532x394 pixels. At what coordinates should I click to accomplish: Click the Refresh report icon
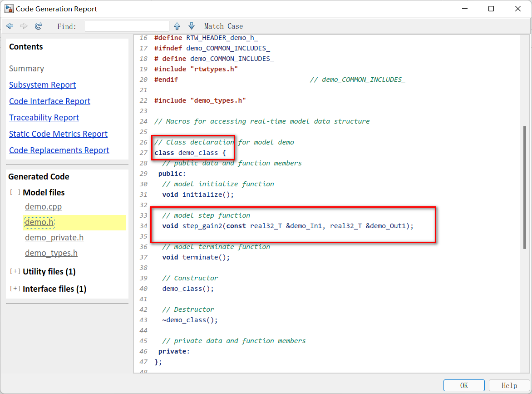coord(39,26)
